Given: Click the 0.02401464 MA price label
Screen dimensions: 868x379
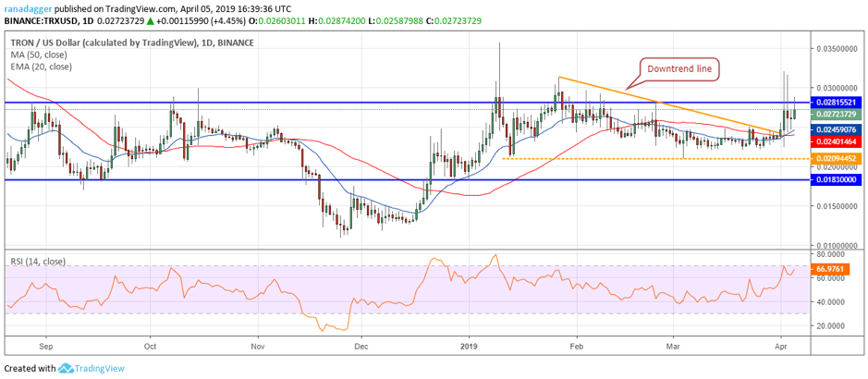Looking at the screenshot, I should point(836,141).
